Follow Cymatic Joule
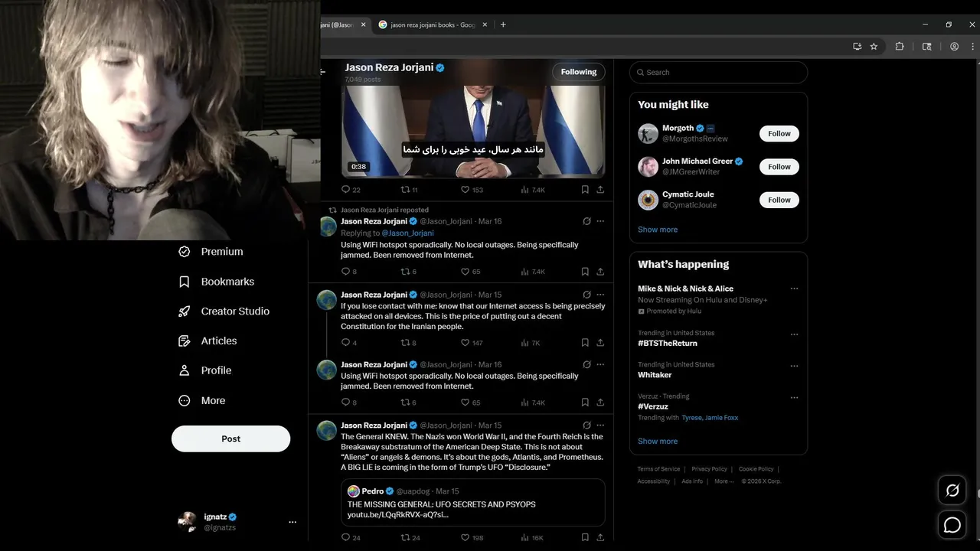980x551 pixels. tap(779, 200)
